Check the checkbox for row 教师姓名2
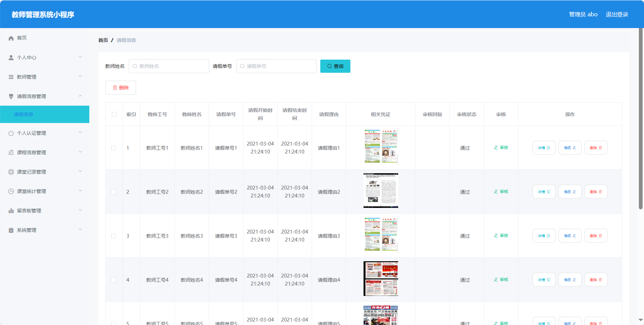Viewport: 644px width, 325px height. pos(114,192)
